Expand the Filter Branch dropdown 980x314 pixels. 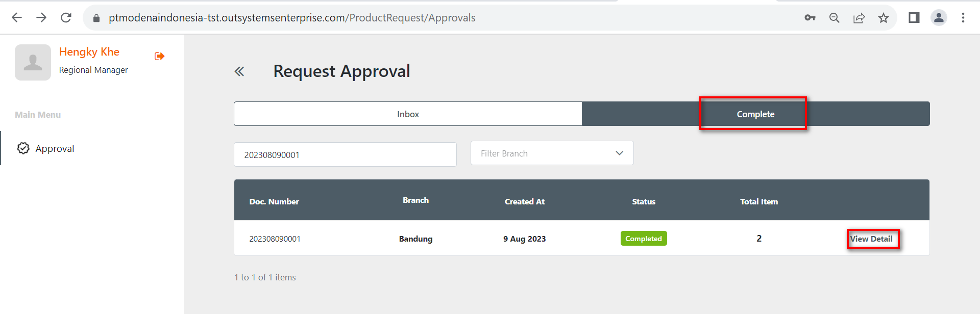click(552, 153)
